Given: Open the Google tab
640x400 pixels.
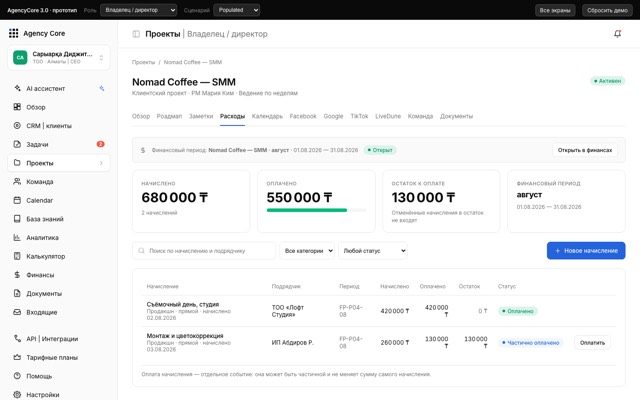Looking at the screenshot, I should [333, 116].
